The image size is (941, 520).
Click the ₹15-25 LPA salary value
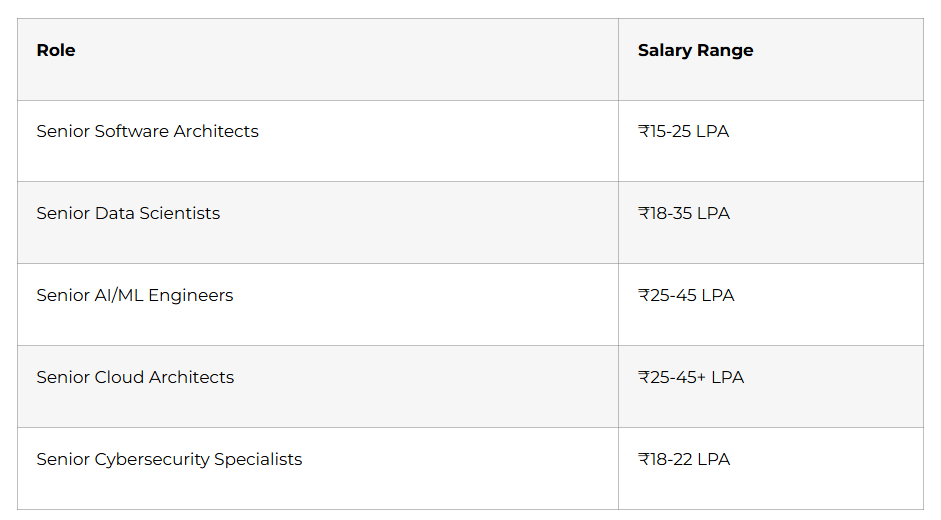[684, 131]
